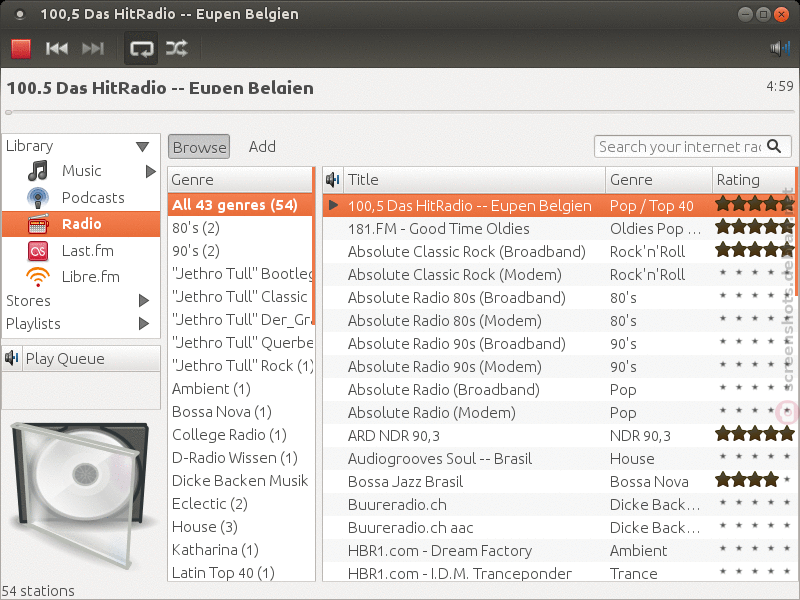Select ARD NDR 90,3 station

pyautogui.click(x=559, y=435)
